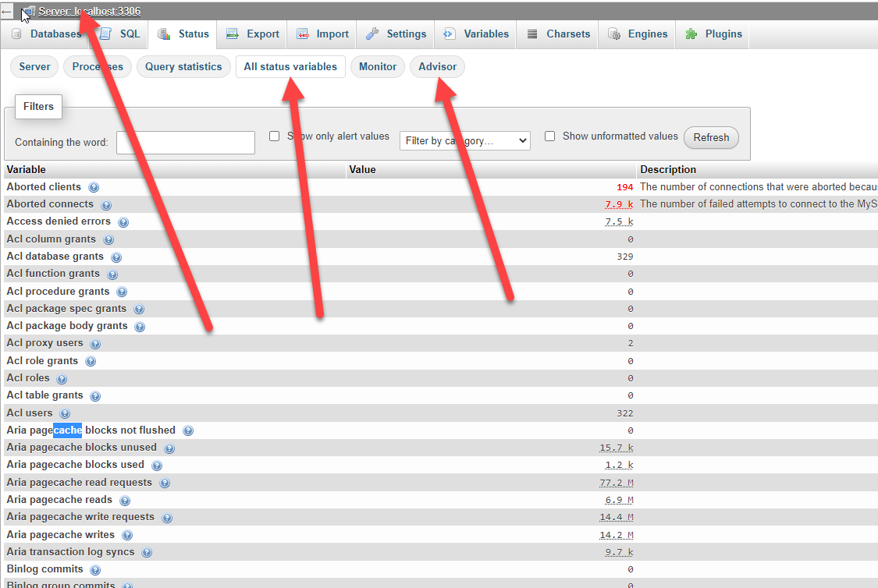Toggle Show unformatted values checkbox
The image size is (878, 588).
coord(550,136)
